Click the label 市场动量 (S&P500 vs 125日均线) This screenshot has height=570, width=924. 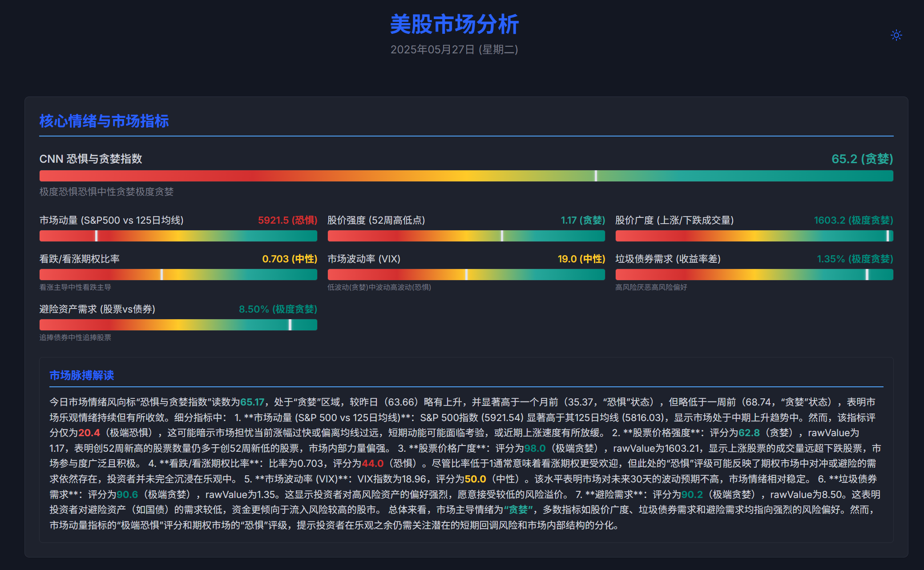(x=112, y=220)
